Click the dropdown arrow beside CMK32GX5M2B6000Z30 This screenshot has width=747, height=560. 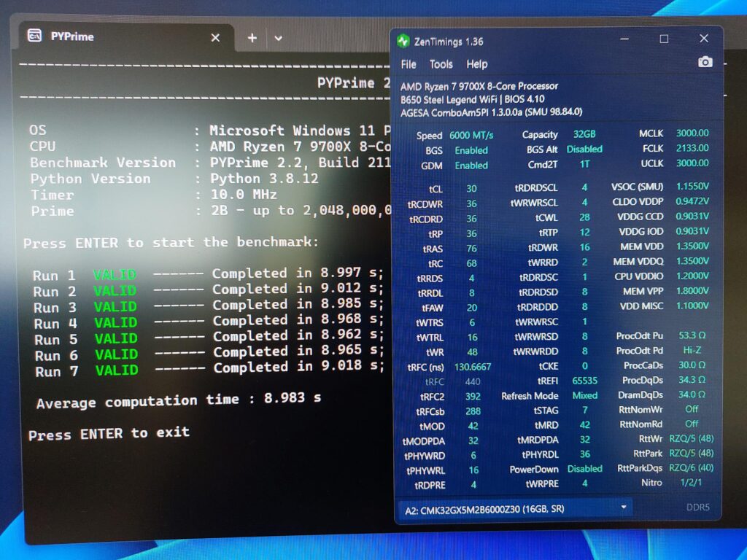click(623, 507)
